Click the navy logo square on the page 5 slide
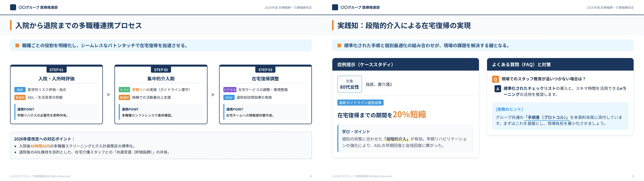The width and height of the screenshot is (644, 181). (x=335, y=7)
